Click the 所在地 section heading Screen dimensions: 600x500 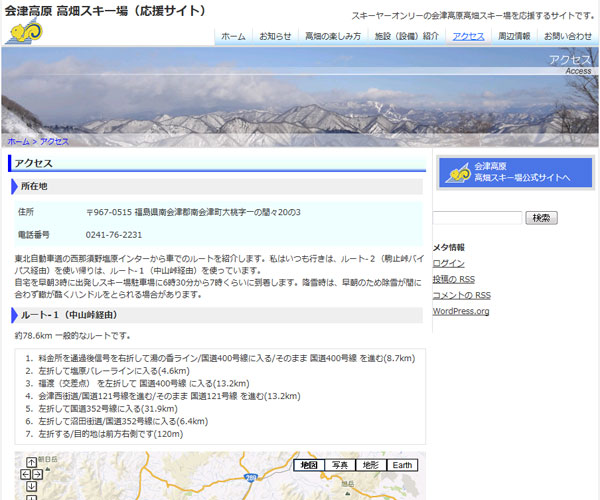coord(34,186)
